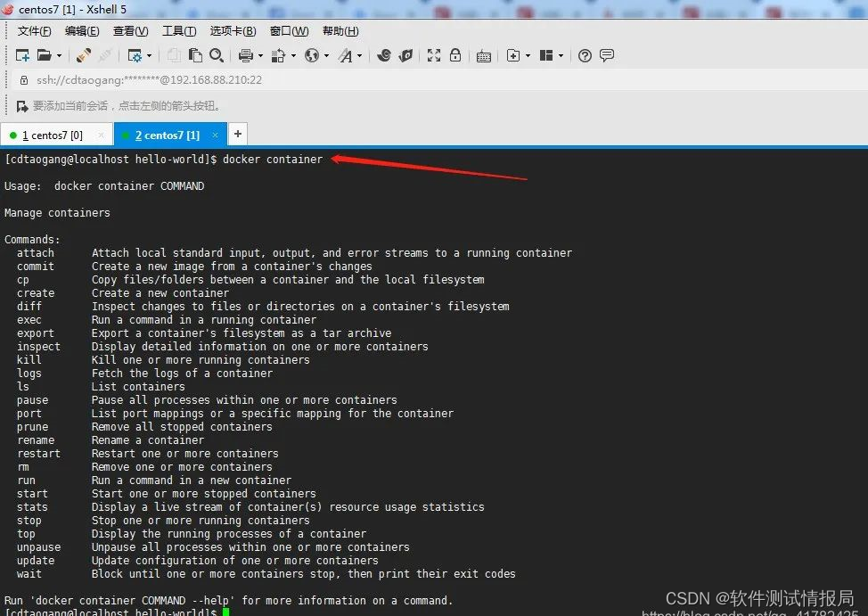868x616 pixels.
Task: Click the Open session folder icon
Action: tap(45, 55)
